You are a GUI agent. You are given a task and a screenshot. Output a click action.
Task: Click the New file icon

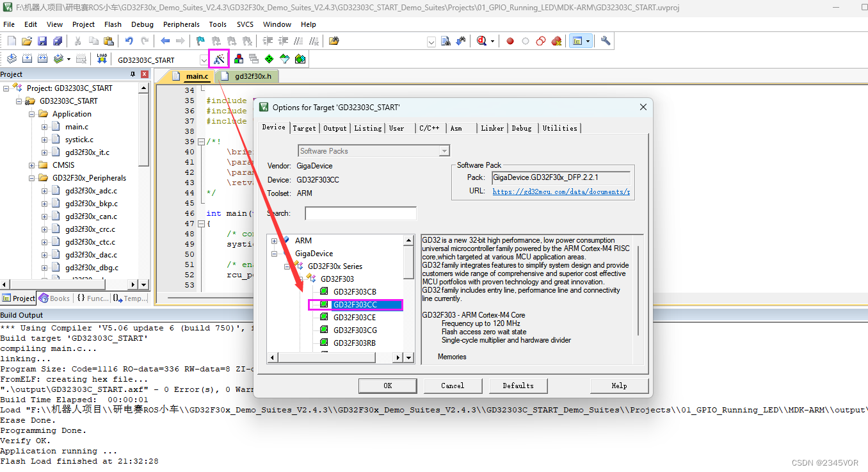(x=12, y=41)
